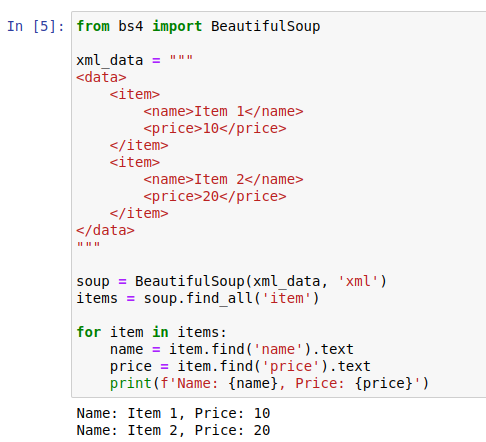Click the for item in items line
Image resolution: width=486 pixels, height=442 pixels.
tap(152, 332)
